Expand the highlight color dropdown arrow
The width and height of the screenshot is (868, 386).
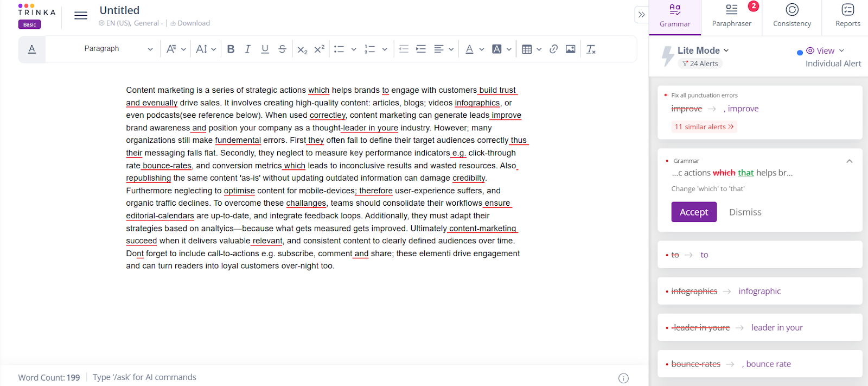(x=509, y=49)
